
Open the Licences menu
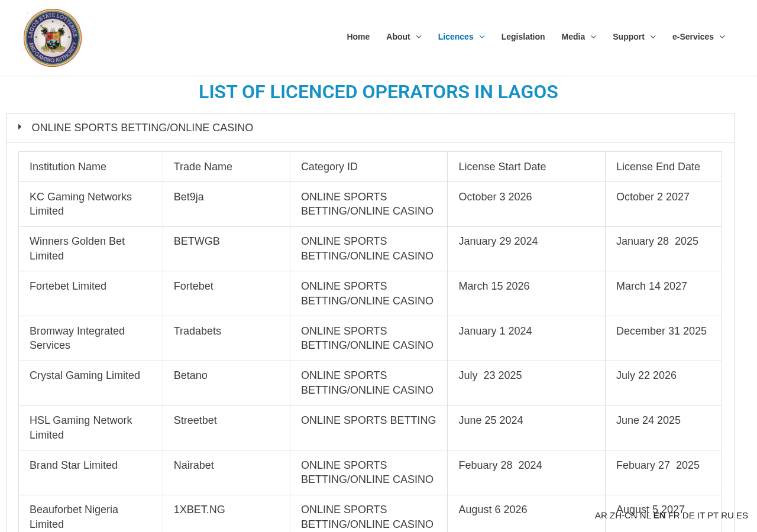(455, 37)
